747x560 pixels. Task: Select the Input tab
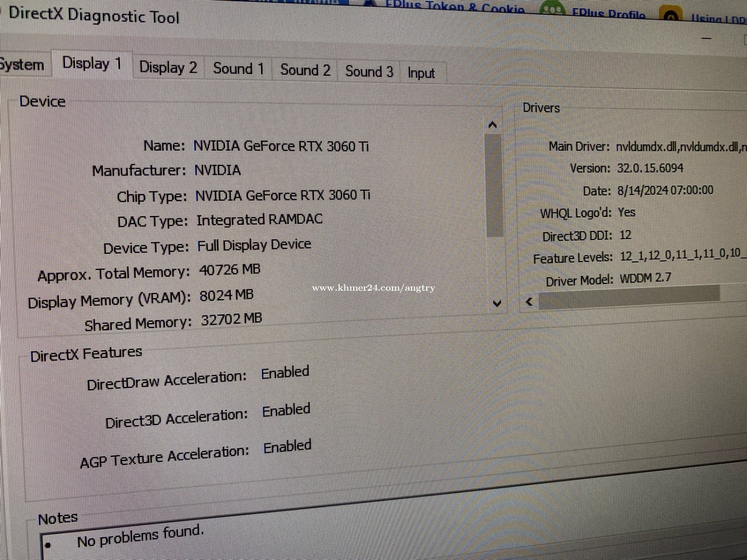pos(421,73)
